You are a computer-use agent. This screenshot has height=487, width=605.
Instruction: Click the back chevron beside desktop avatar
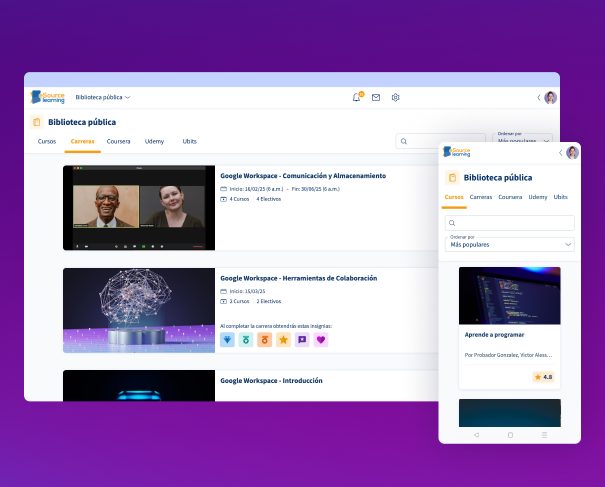(x=539, y=98)
